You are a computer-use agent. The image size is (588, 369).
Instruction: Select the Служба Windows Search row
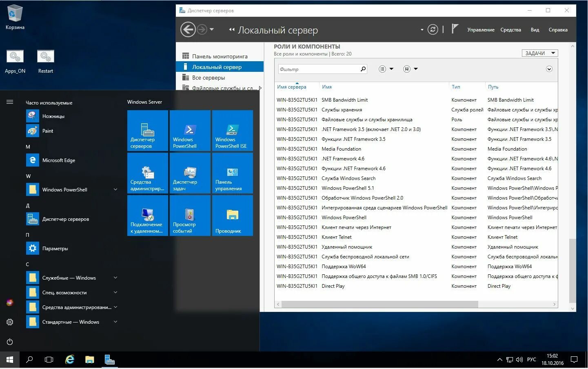pos(416,178)
